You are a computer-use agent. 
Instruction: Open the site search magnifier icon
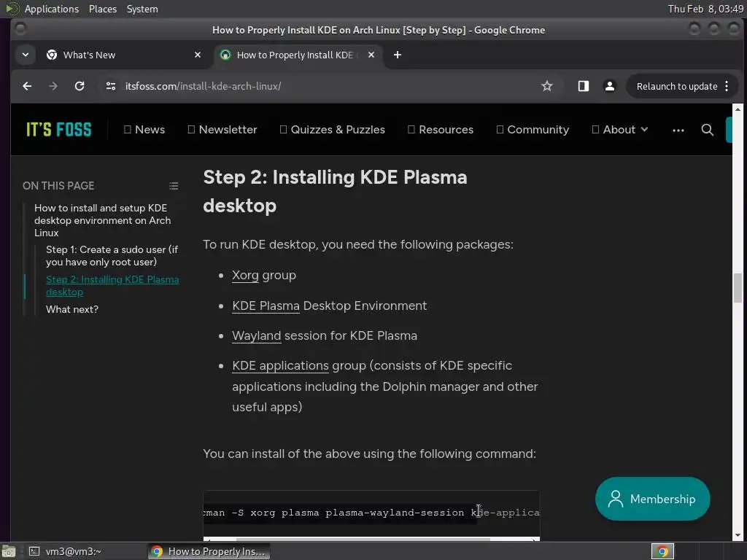click(x=708, y=130)
